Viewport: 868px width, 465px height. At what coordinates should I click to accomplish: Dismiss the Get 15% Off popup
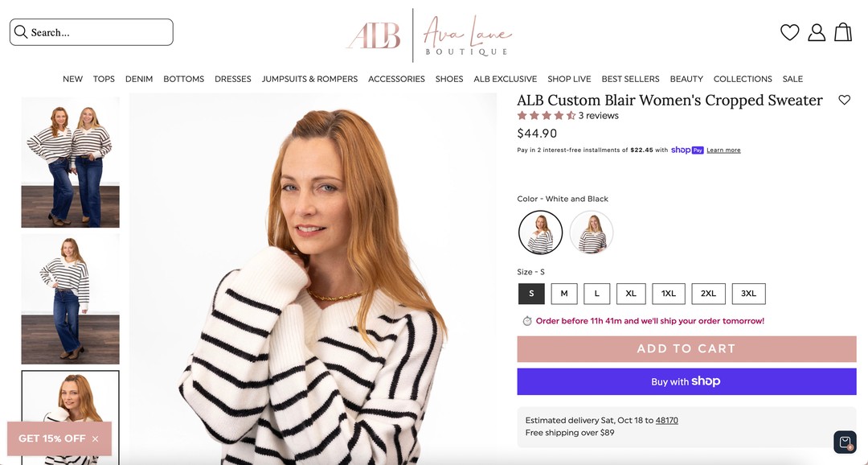[x=95, y=439]
